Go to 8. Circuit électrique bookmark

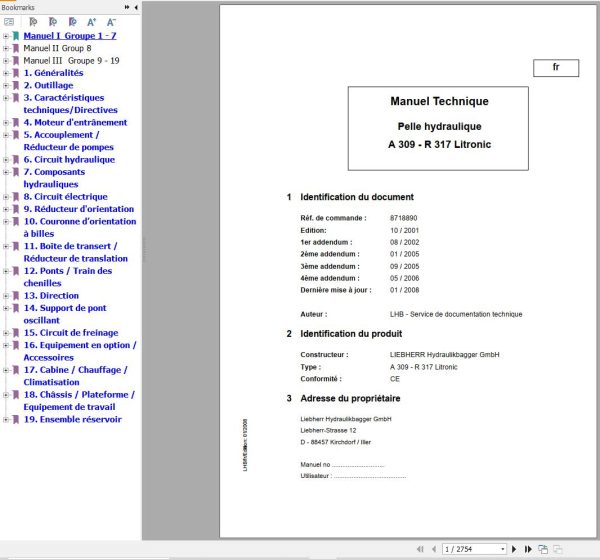click(x=65, y=197)
